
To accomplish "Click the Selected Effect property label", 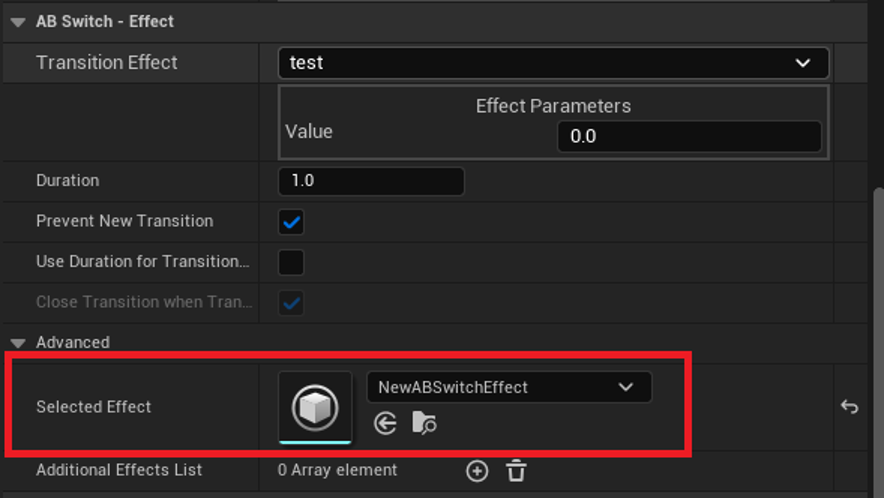I will (x=94, y=407).
